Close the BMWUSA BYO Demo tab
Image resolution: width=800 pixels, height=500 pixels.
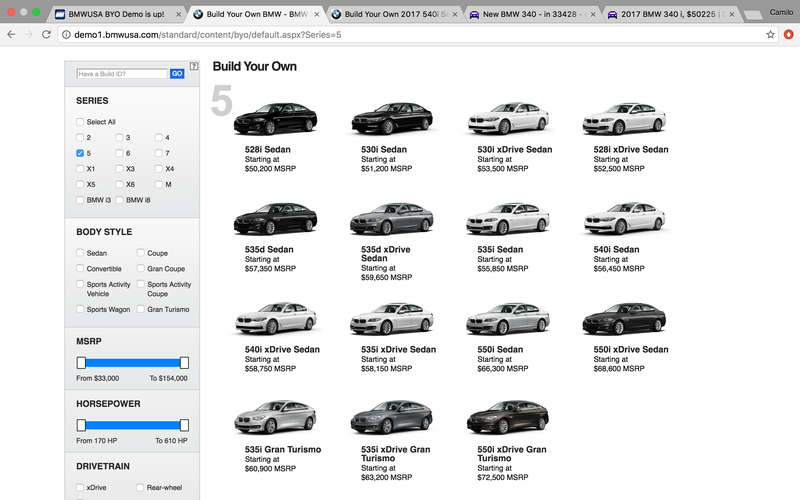179,14
